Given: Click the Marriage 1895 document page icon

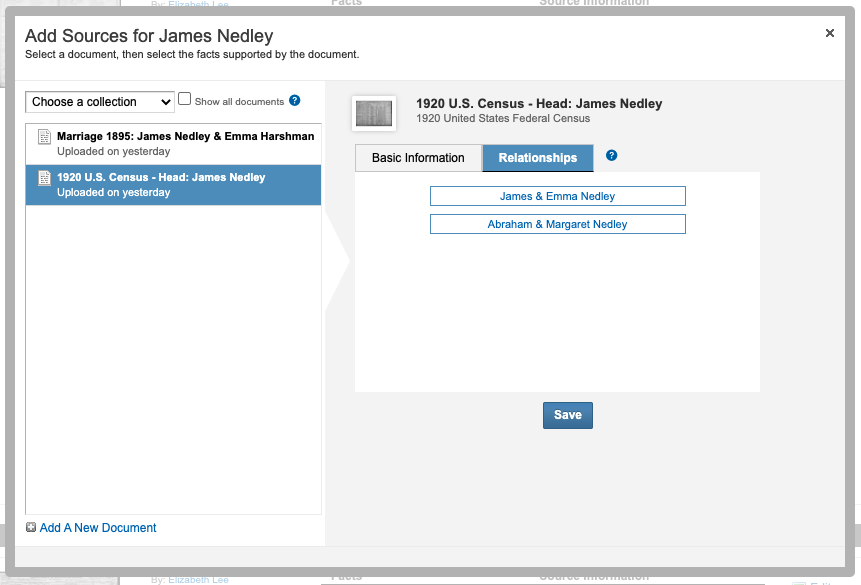Looking at the screenshot, I should point(44,137).
